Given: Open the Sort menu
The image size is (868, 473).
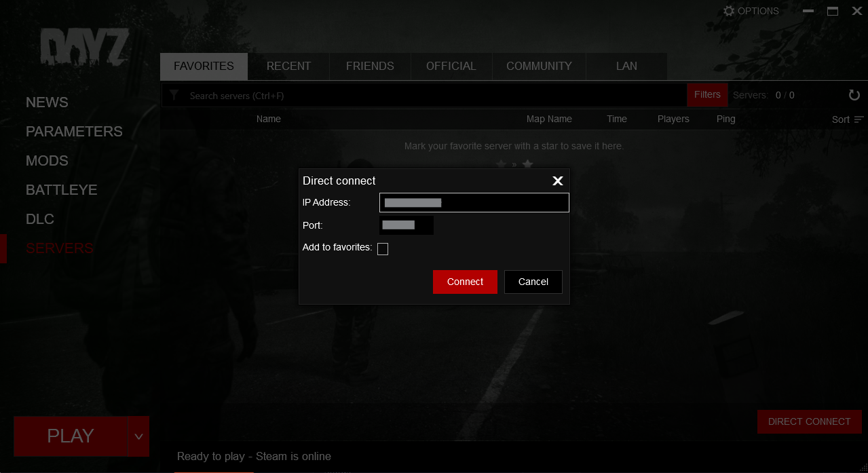Looking at the screenshot, I should [x=848, y=119].
